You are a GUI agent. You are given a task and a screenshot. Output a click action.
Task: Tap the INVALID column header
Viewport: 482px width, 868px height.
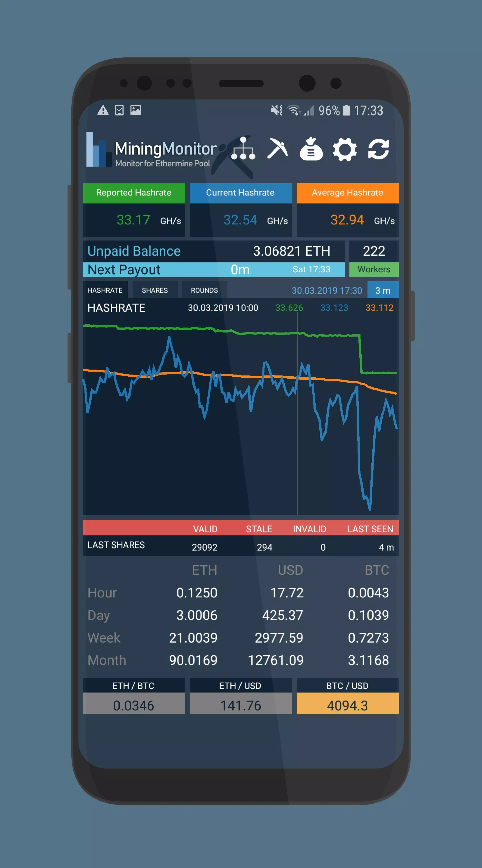click(x=309, y=529)
